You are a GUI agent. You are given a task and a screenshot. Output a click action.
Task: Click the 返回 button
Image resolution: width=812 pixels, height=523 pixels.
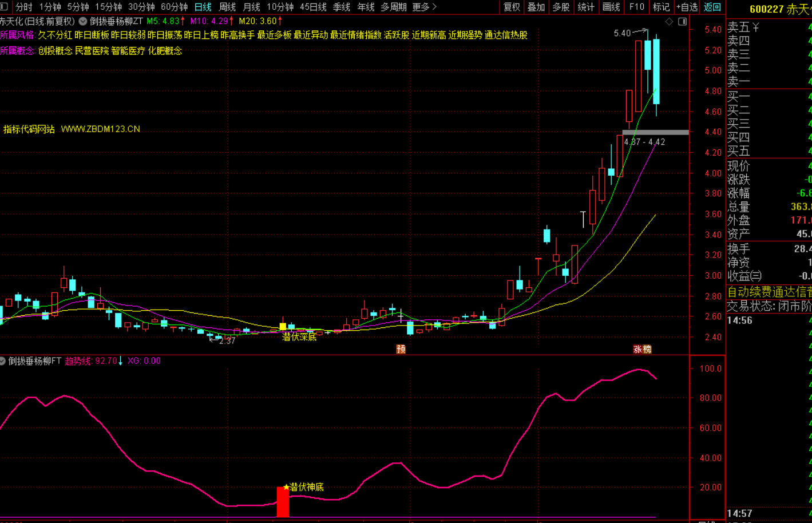tap(712, 7)
